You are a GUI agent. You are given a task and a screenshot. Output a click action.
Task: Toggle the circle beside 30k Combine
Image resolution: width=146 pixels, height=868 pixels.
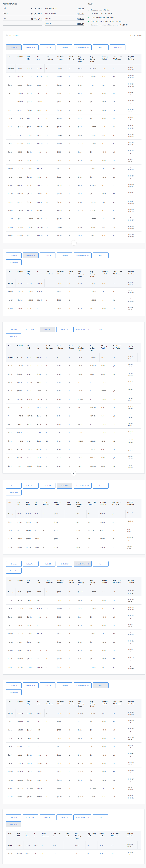[x=7, y=35]
